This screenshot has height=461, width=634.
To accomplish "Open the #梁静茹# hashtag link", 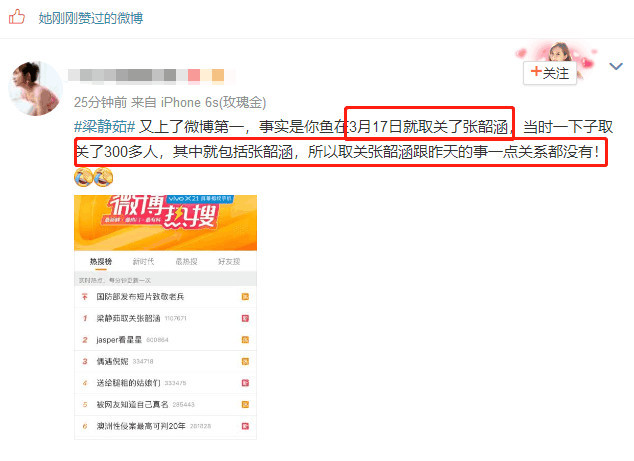I will point(104,127).
